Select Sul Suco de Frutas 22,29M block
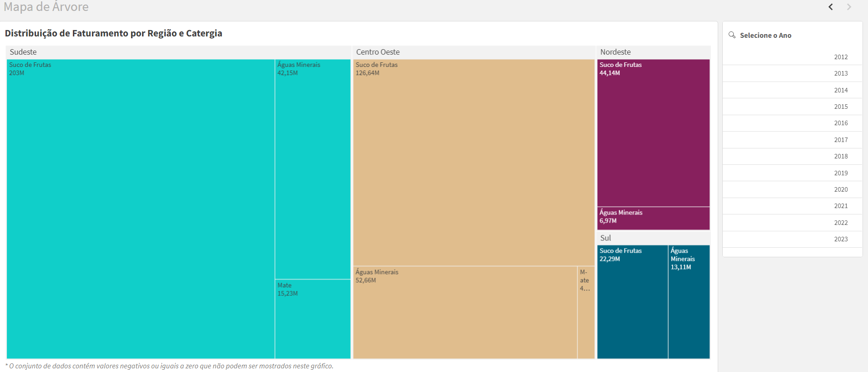 633,302
